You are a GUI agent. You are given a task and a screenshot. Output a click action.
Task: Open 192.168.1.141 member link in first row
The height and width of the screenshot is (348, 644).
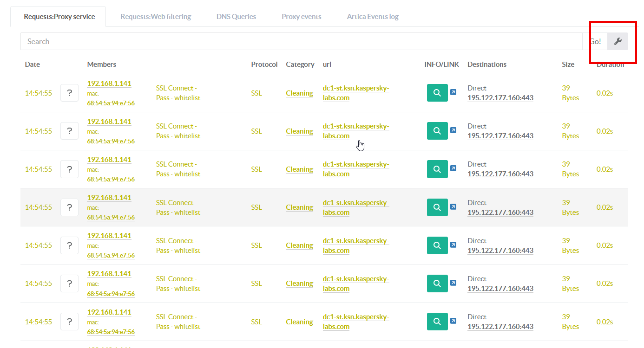(x=109, y=84)
